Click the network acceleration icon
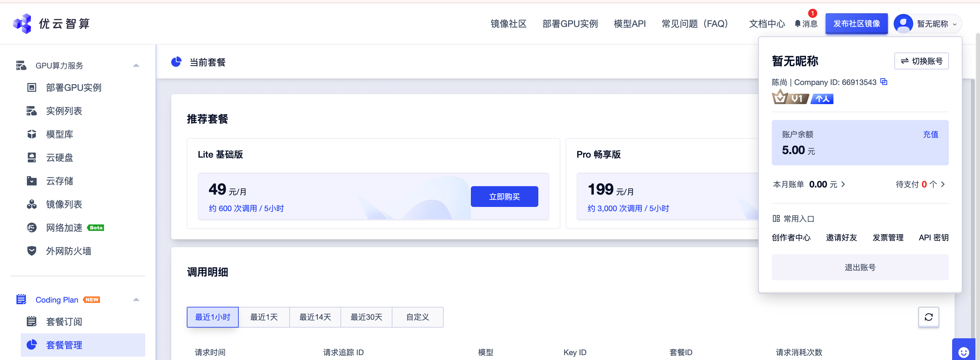Viewport: 980px width, 360px height. (31, 228)
